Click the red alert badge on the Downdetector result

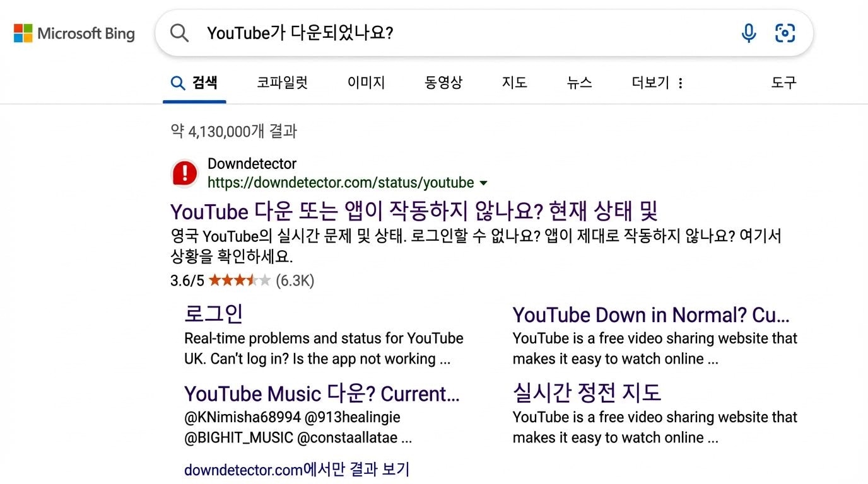click(184, 172)
